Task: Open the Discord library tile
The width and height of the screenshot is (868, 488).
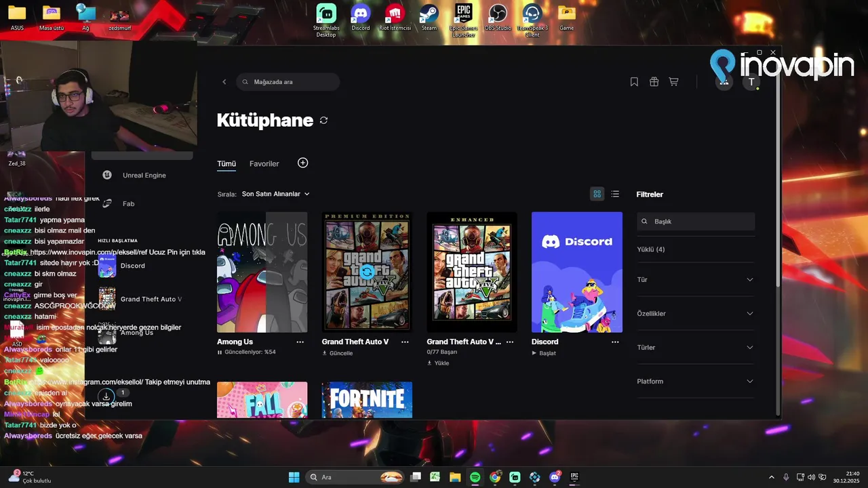Action: click(x=577, y=272)
